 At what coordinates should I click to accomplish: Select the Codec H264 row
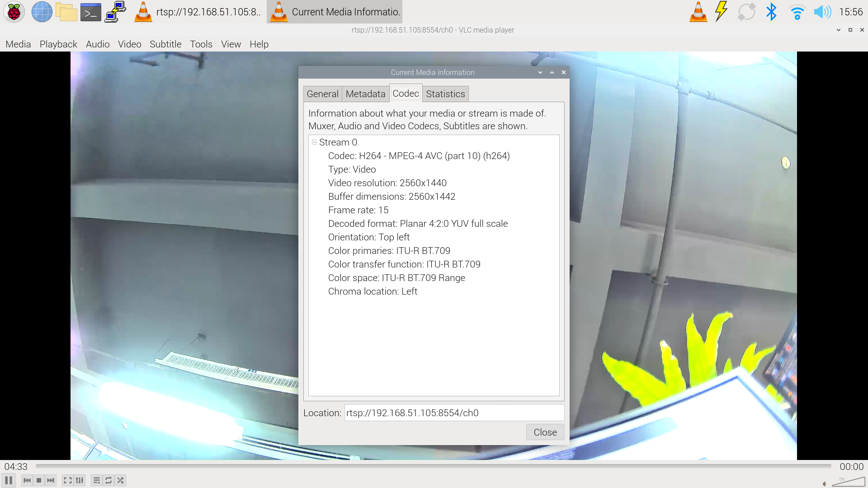tap(419, 156)
